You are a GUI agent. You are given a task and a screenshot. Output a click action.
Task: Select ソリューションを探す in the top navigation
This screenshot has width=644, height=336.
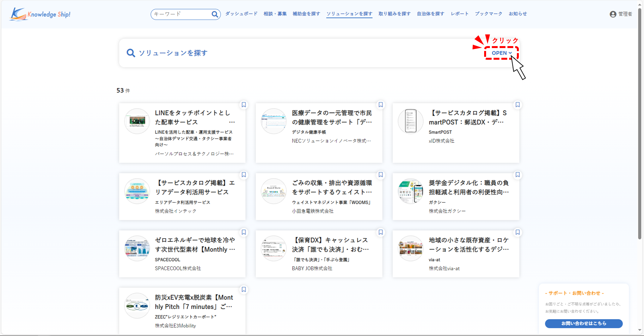pyautogui.click(x=349, y=14)
